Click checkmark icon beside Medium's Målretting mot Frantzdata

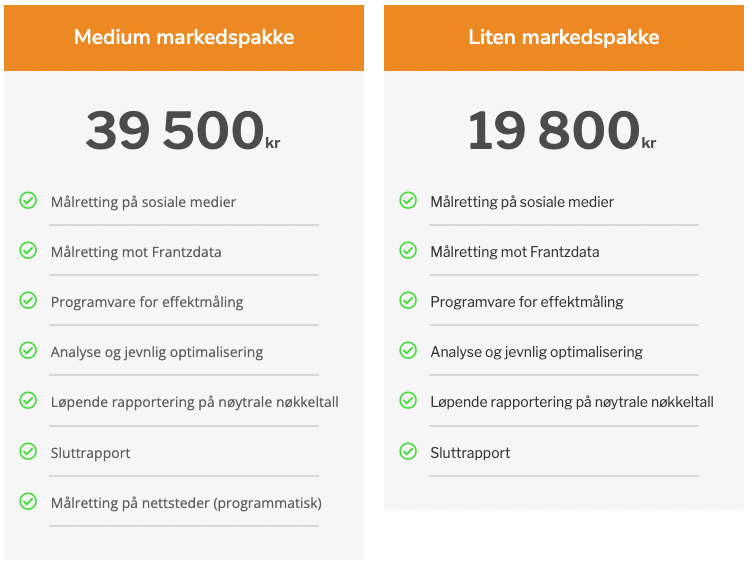[x=28, y=250]
